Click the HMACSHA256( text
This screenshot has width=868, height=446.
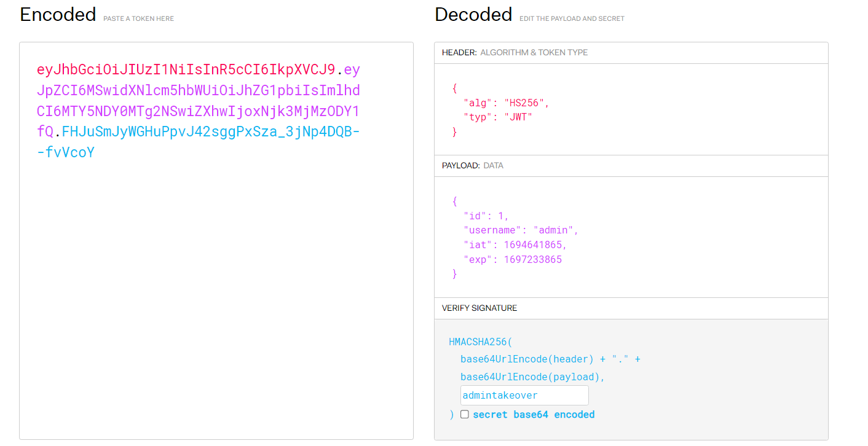click(x=480, y=342)
